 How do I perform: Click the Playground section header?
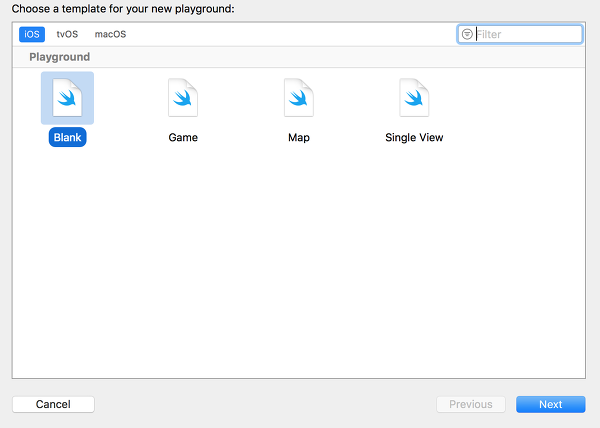click(60, 57)
